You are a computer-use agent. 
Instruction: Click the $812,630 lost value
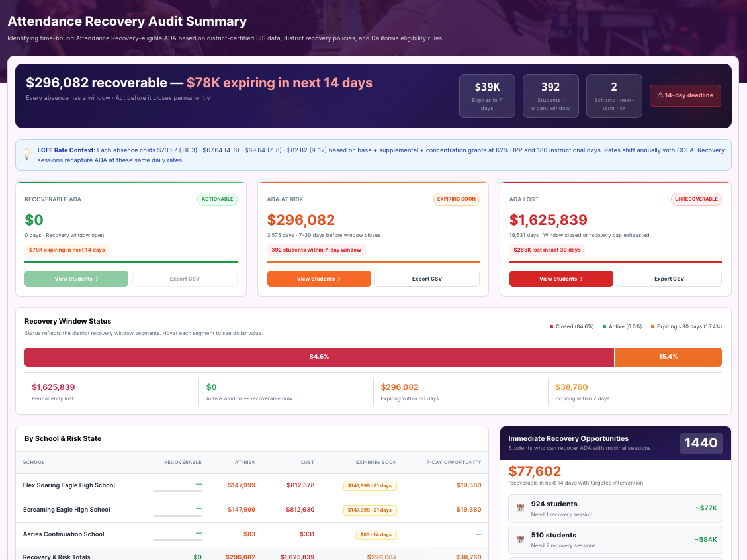click(300, 510)
